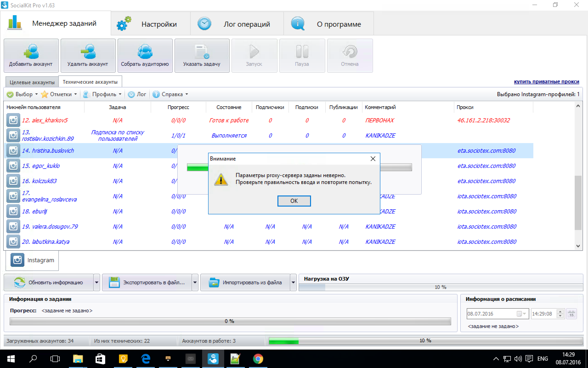Switch to Целевые аккаунты tab
The image size is (588, 368).
pos(32,82)
